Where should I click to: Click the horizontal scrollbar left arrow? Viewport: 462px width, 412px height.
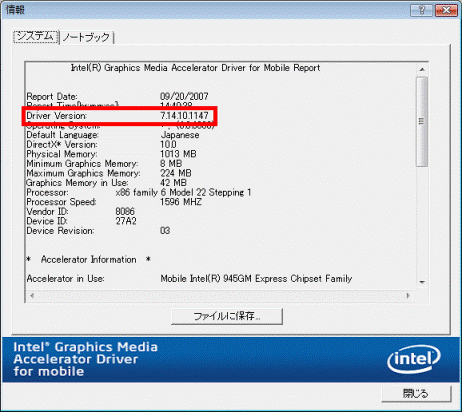32,295
